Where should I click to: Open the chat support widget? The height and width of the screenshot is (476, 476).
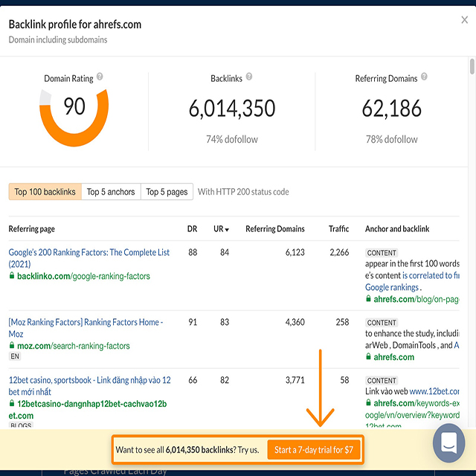pos(449,444)
